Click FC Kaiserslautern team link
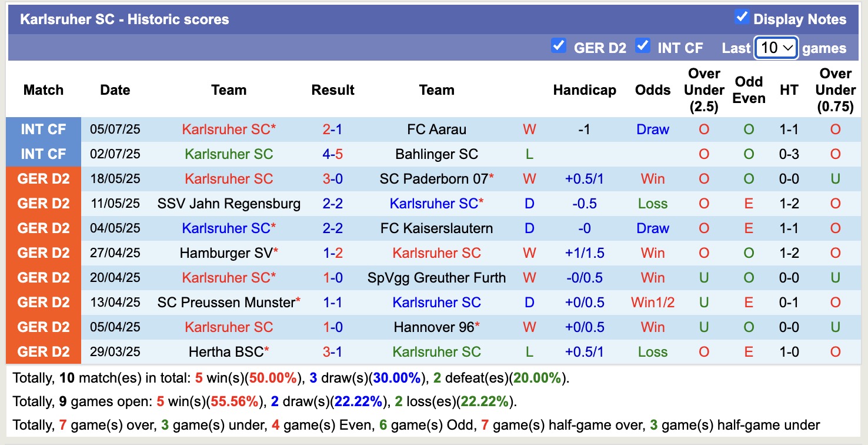 click(x=436, y=228)
